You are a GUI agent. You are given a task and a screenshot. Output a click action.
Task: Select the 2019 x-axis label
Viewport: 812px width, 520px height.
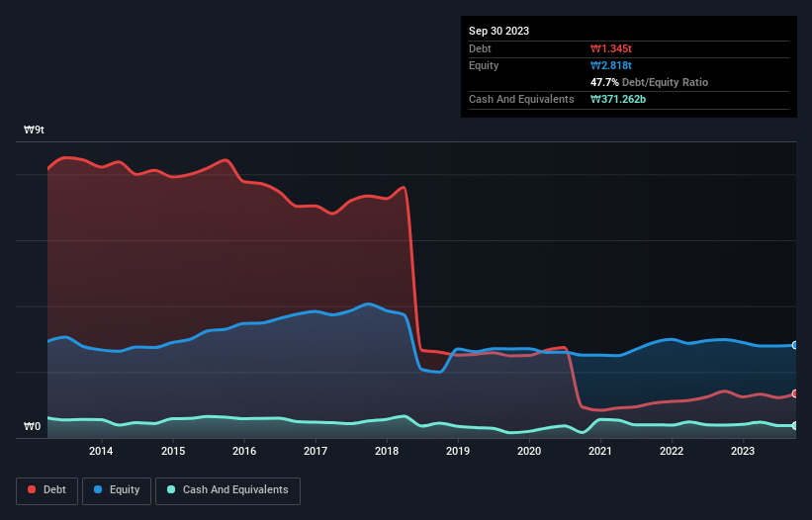pos(458,451)
